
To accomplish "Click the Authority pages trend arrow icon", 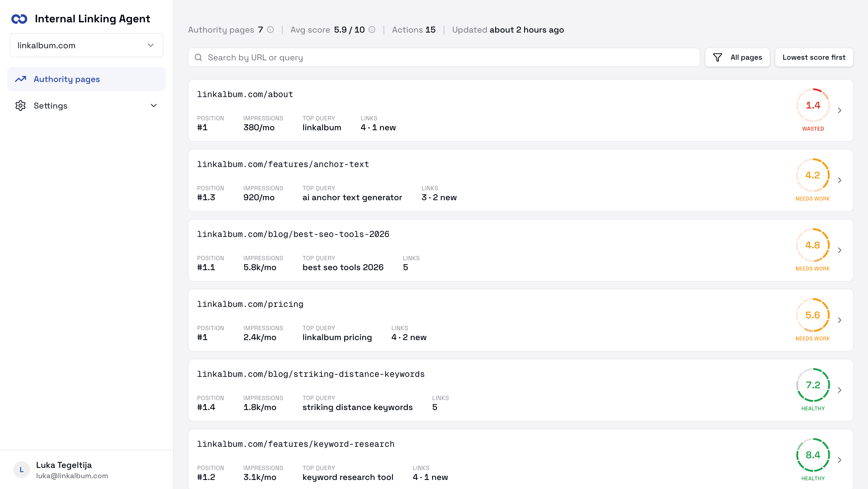I will tap(20, 79).
